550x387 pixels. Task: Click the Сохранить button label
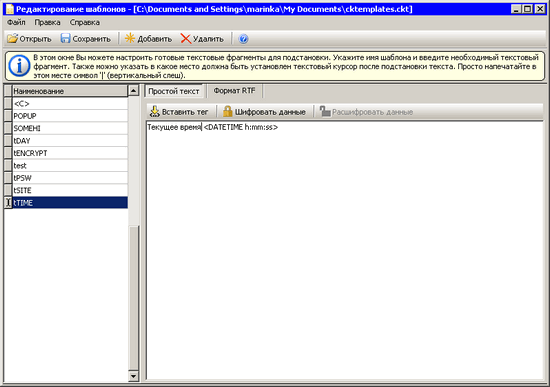coord(92,39)
